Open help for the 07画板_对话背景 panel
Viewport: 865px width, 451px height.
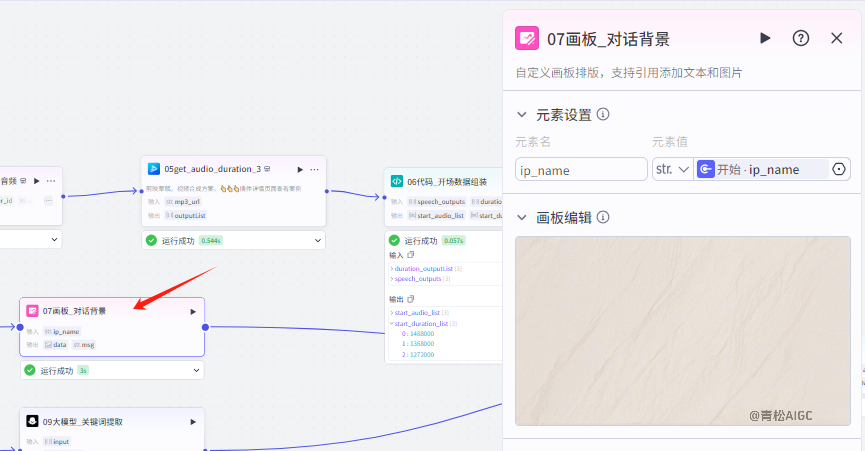(800, 38)
